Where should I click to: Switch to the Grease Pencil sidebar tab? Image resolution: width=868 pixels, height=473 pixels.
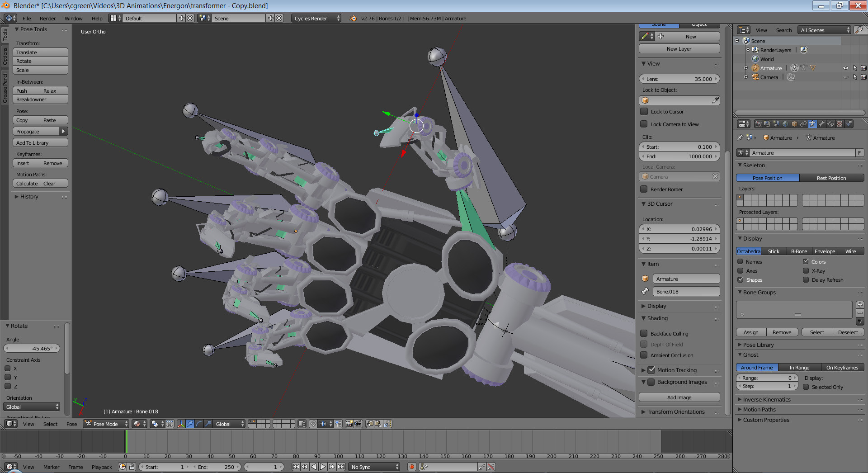(x=5, y=88)
